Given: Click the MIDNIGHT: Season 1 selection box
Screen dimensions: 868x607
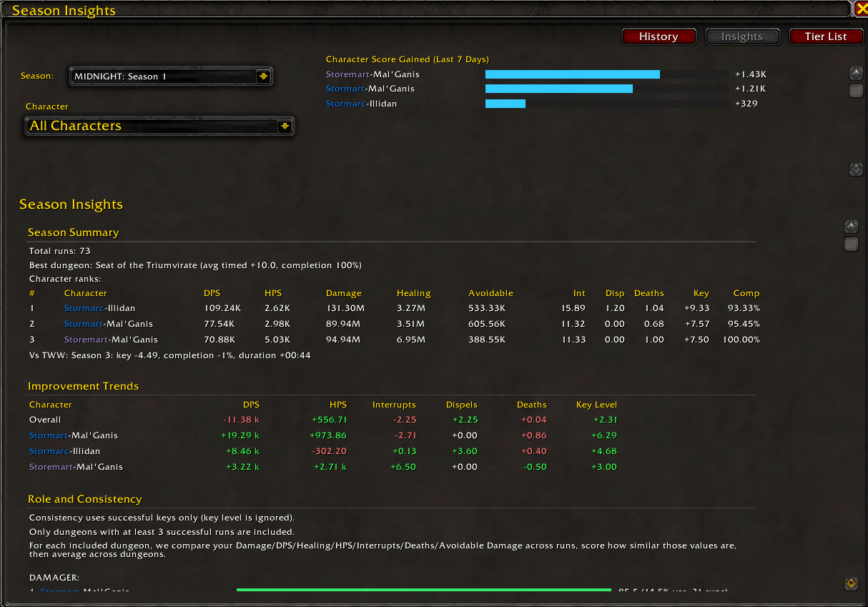Looking at the screenshot, I should [x=171, y=76].
